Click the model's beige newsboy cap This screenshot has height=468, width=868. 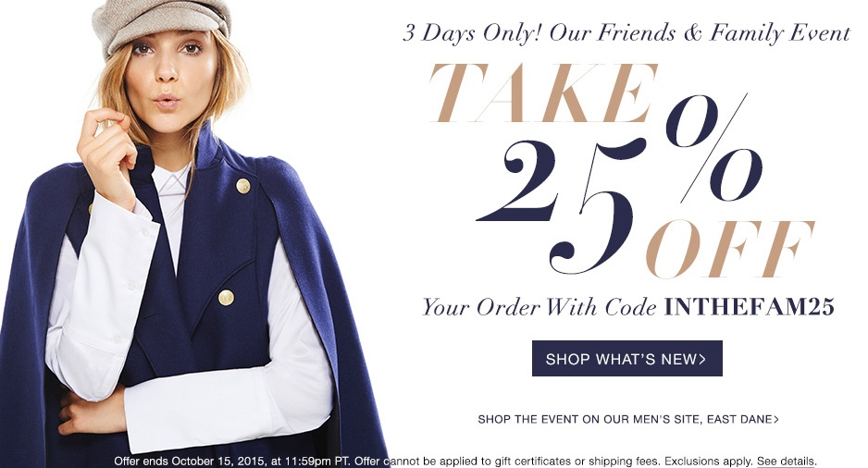pyautogui.click(x=160, y=22)
